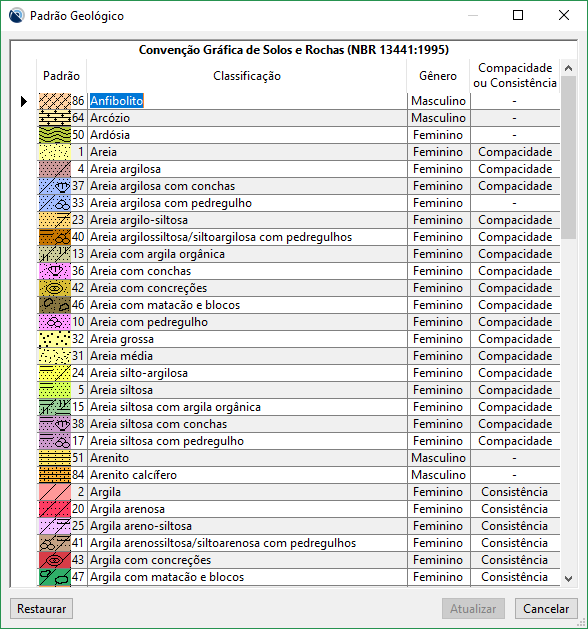Click the Atualizar button
This screenshot has width=588, height=629.
(x=473, y=609)
